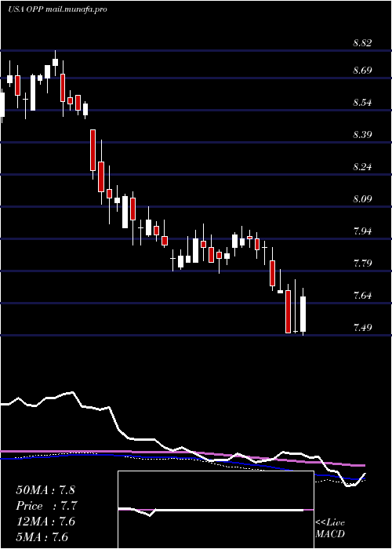Screen dimensions: 392x549
Task: Click the 8.24 price axis label
Action: [x=362, y=167]
